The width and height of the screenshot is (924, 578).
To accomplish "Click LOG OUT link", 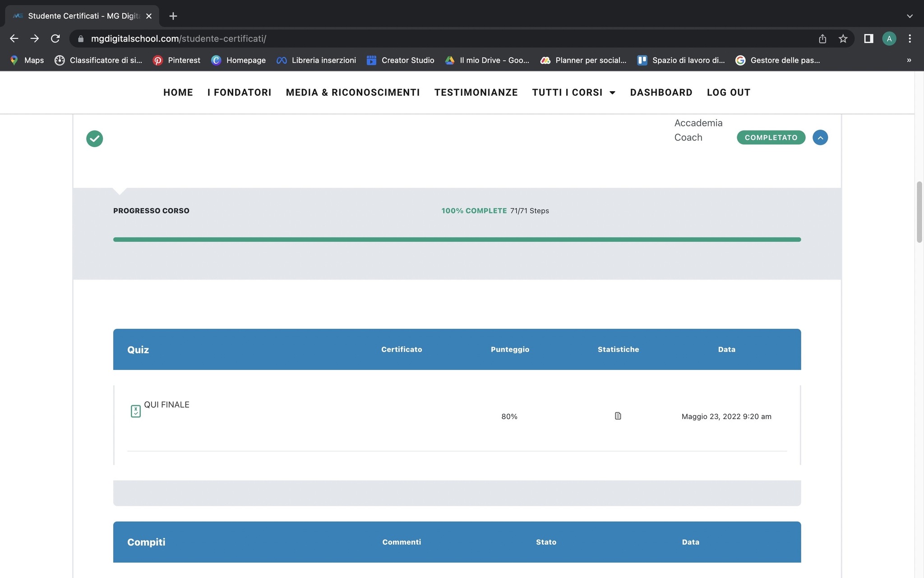I will tap(728, 93).
